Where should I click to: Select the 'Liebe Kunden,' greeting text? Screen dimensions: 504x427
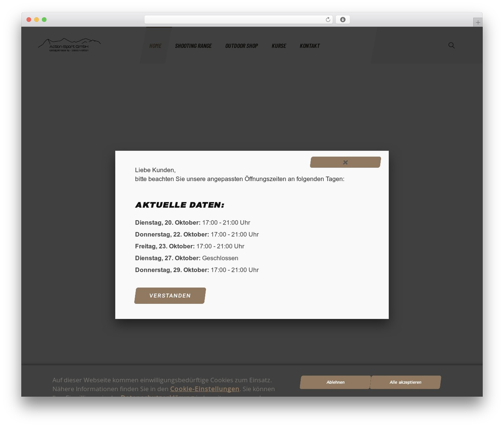[155, 170]
